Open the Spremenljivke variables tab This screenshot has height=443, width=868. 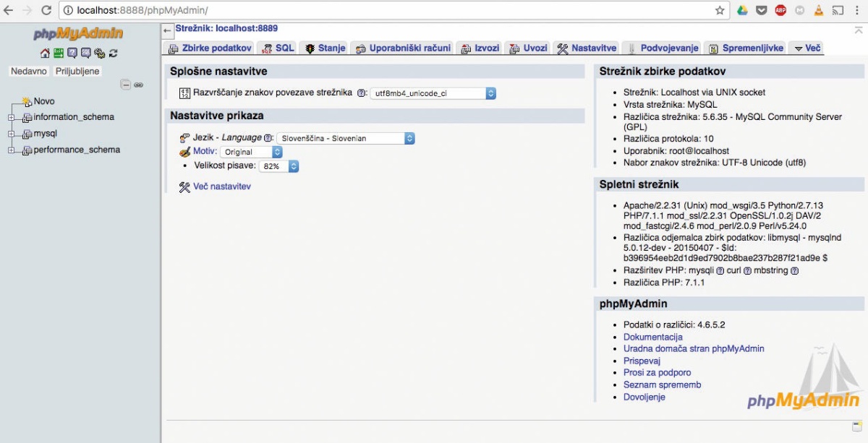click(746, 48)
